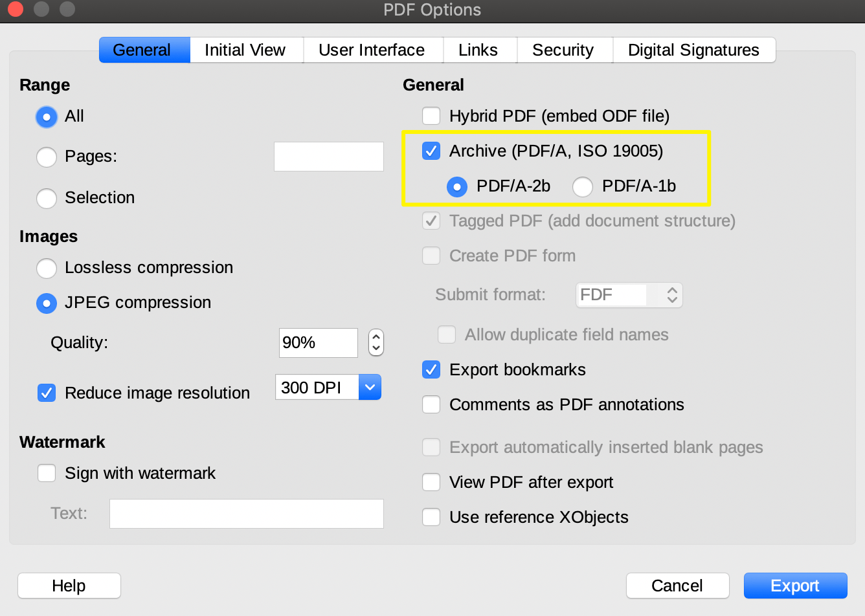Click the Export button
865x616 pixels.
click(795, 586)
